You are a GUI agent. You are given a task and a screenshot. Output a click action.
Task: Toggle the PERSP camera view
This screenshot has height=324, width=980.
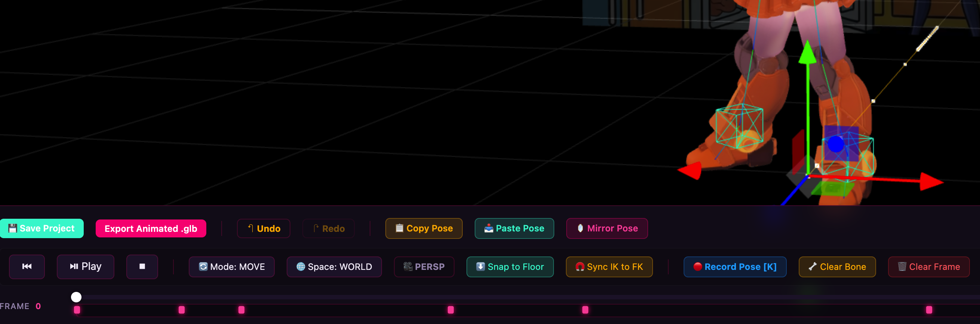(424, 267)
